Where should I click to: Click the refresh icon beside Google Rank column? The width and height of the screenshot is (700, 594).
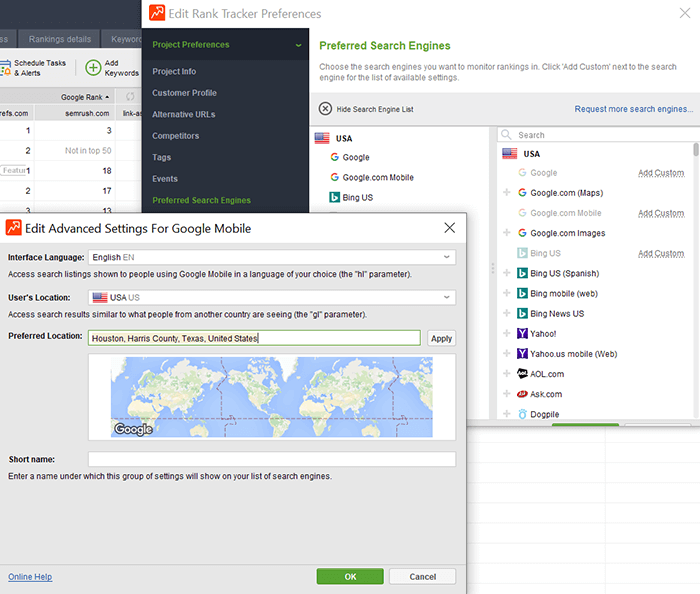[130, 96]
